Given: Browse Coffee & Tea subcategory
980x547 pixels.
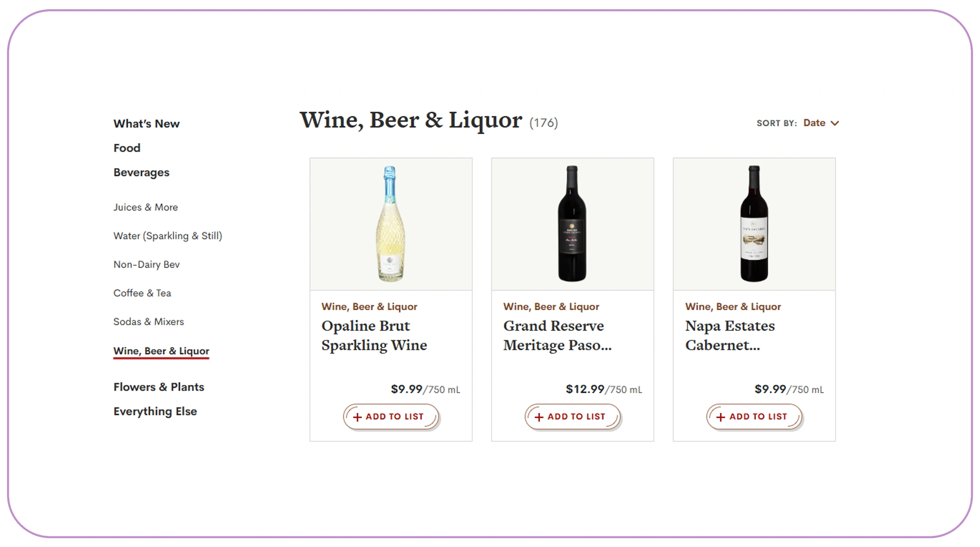Looking at the screenshot, I should (142, 293).
